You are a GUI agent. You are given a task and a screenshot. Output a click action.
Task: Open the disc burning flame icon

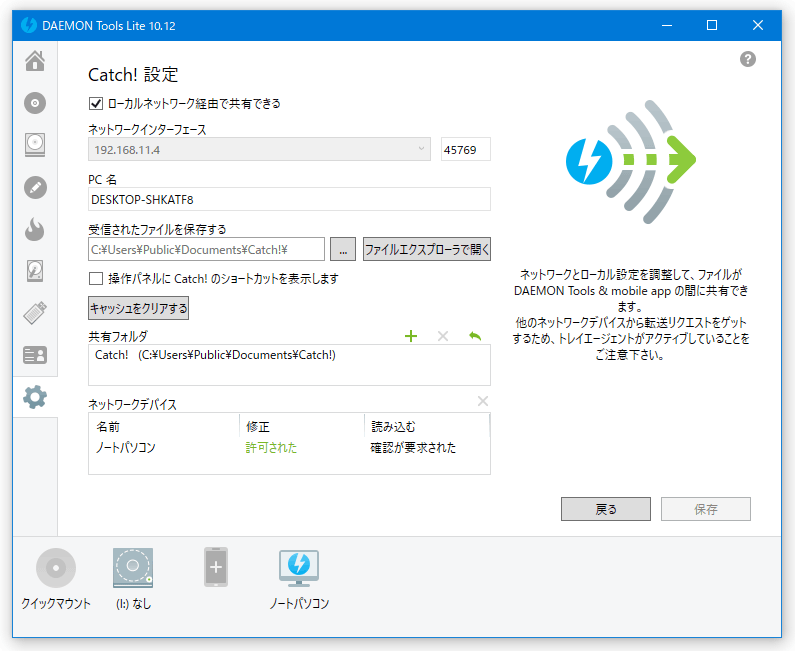(35, 229)
